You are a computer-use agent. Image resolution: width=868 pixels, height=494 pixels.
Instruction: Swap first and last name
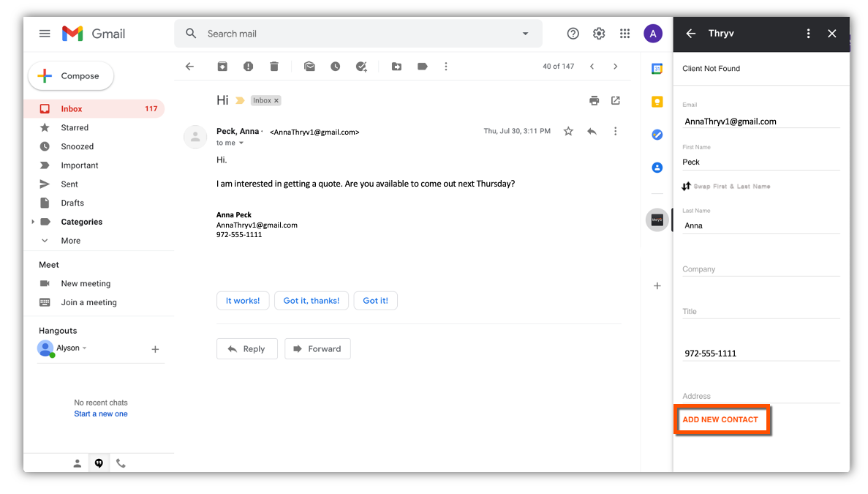725,186
